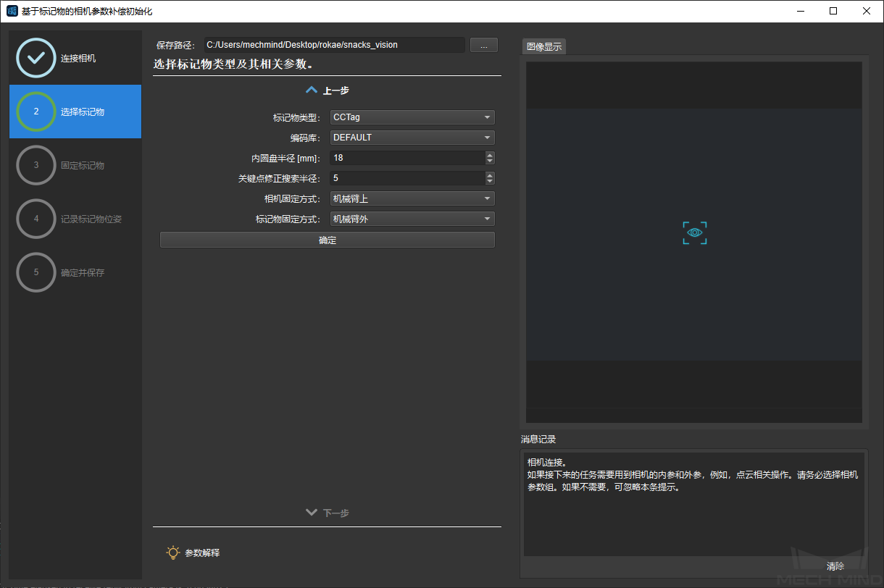Open the 编码库 DEFAULT dropdown
This screenshot has width=884, height=588.
click(x=412, y=138)
